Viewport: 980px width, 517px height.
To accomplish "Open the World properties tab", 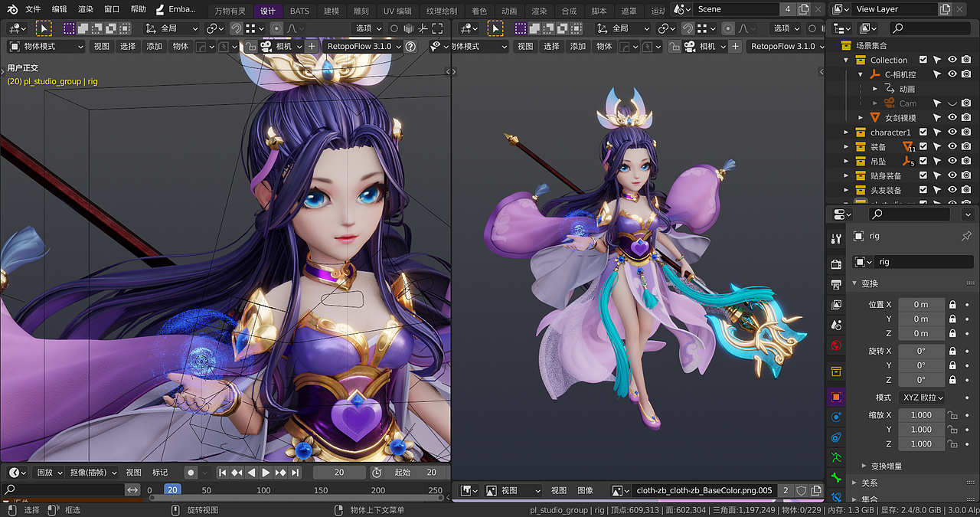I will coord(836,345).
